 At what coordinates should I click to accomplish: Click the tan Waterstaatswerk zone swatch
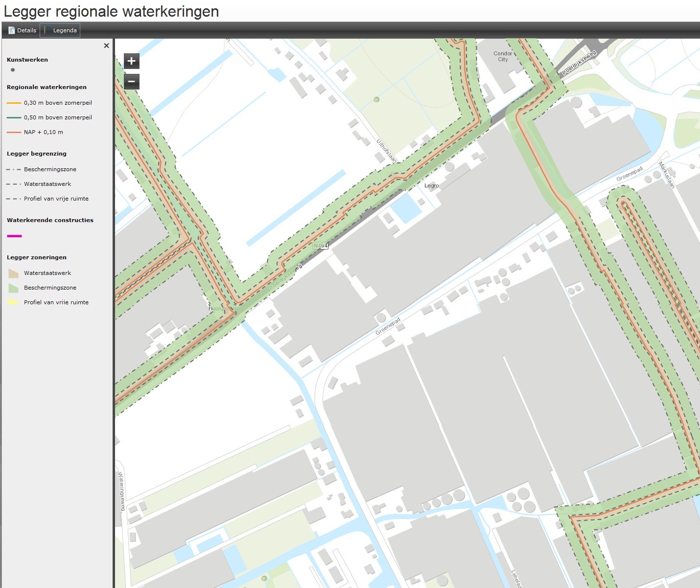tap(14, 273)
